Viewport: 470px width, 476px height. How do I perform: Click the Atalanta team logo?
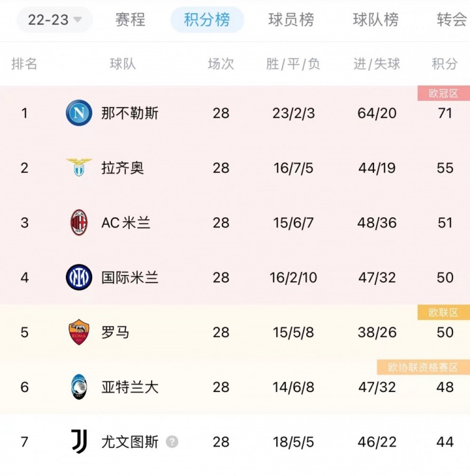(79, 387)
